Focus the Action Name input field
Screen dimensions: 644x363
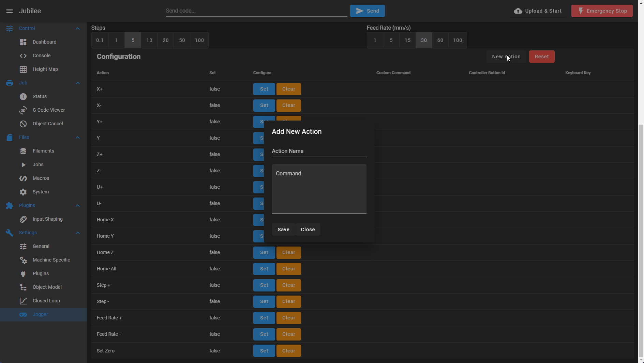point(319,151)
